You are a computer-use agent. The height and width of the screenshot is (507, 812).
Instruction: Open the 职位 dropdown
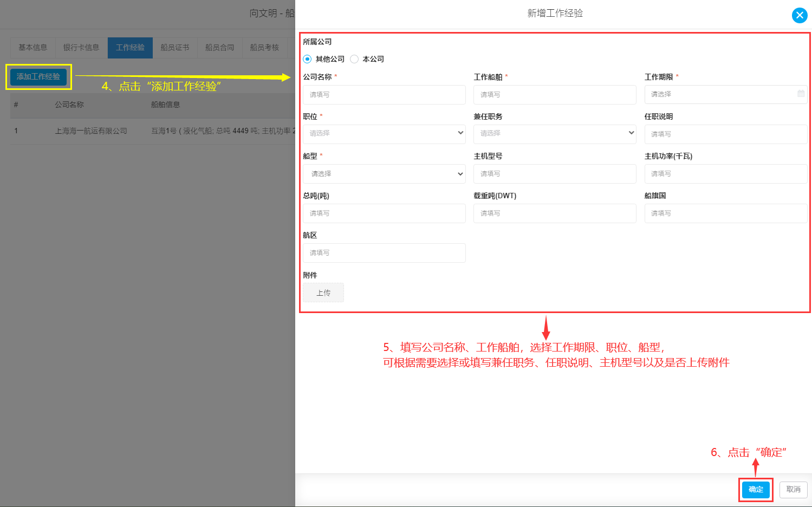(x=384, y=133)
